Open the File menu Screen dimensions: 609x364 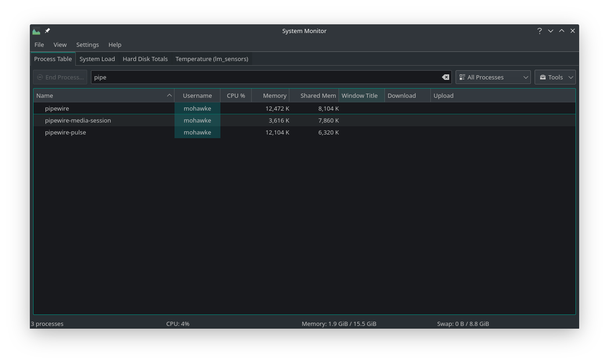39,45
